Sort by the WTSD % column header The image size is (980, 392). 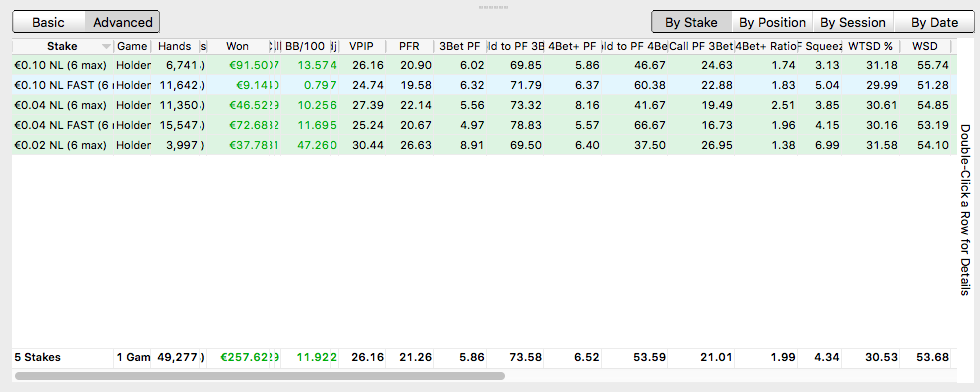[x=870, y=46]
